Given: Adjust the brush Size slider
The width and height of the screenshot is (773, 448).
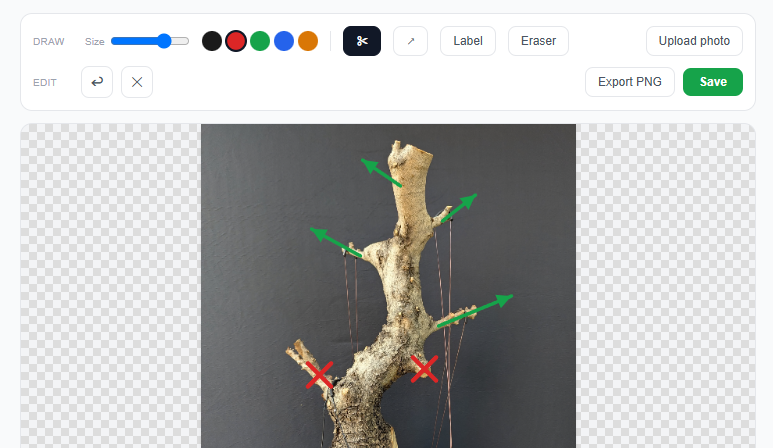Looking at the screenshot, I should (x=150, y=41).
